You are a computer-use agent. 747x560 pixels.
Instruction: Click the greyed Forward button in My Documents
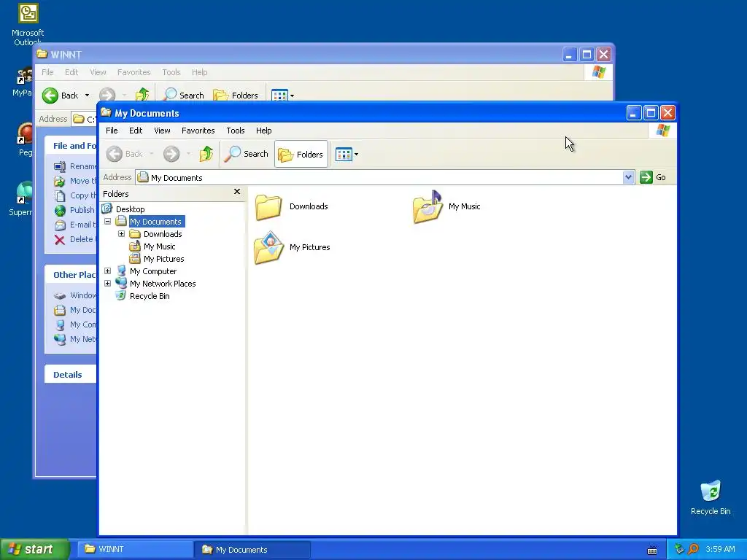pyautogui.click(x=171, y=154)
